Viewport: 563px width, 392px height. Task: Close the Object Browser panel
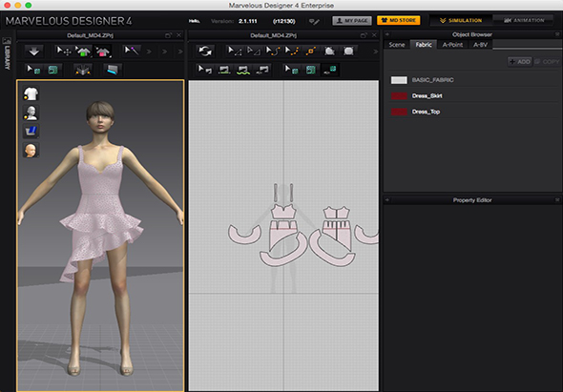coord(557,34)
